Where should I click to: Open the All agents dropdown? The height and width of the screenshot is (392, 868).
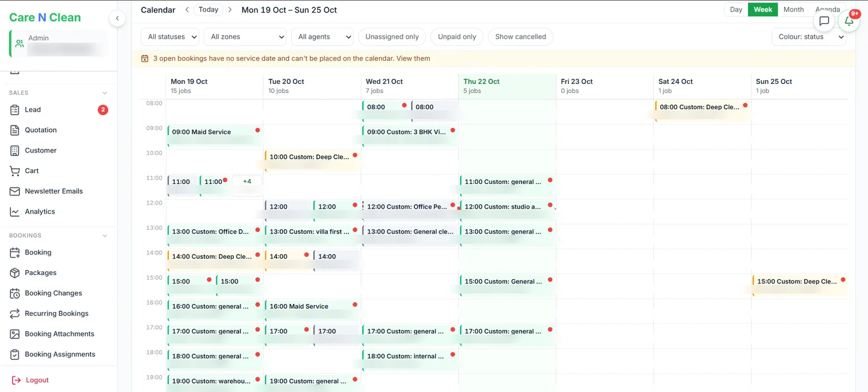click(x=322, y=37)
